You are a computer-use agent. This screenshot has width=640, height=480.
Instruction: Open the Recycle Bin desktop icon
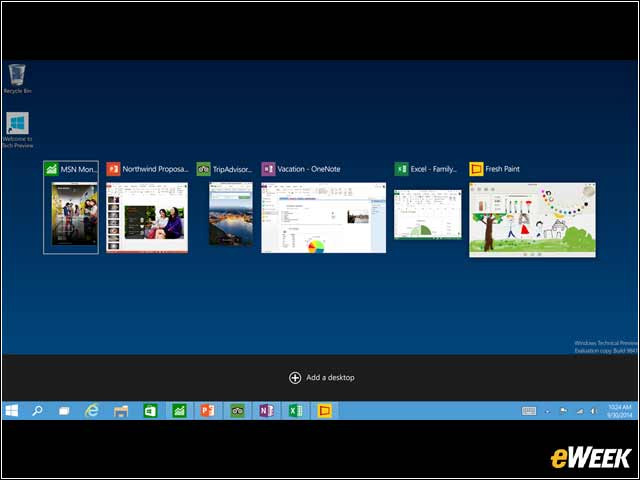pyautogui.click(x=17, y=79)
